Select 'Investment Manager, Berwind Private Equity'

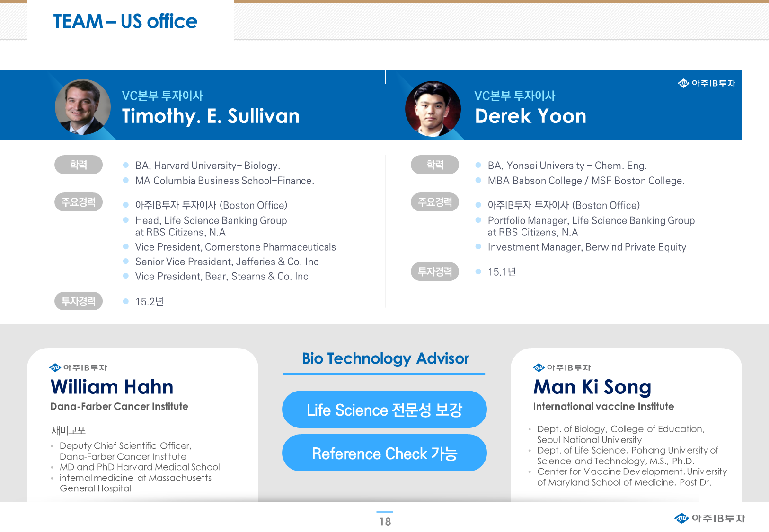587,247
